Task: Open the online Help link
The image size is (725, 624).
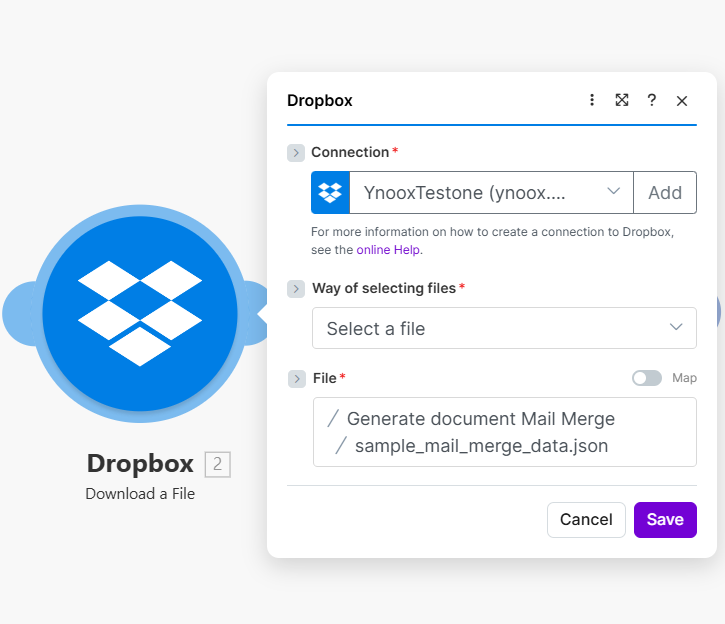Action: [388, 250]
